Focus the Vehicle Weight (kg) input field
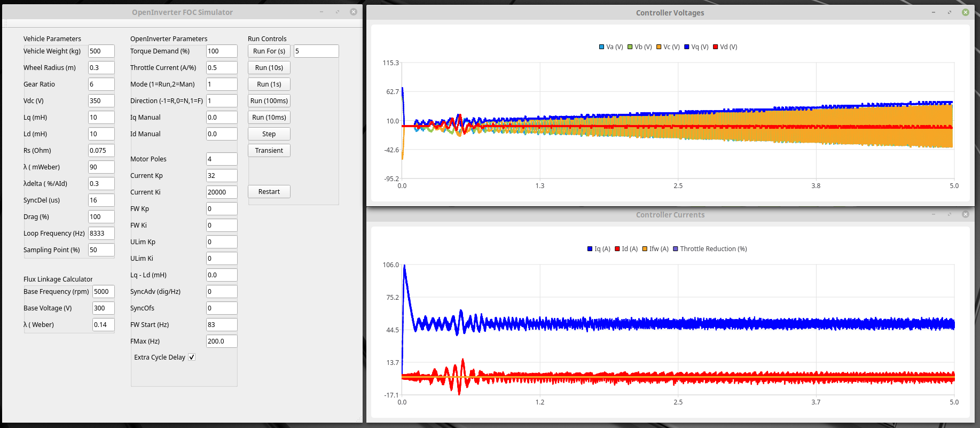 (101, 51)
